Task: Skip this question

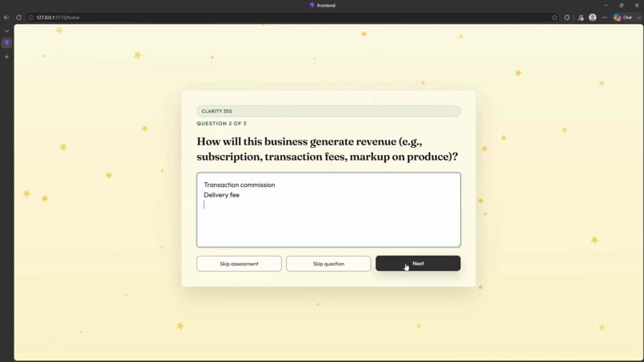Action: click(x=328, y=264)
